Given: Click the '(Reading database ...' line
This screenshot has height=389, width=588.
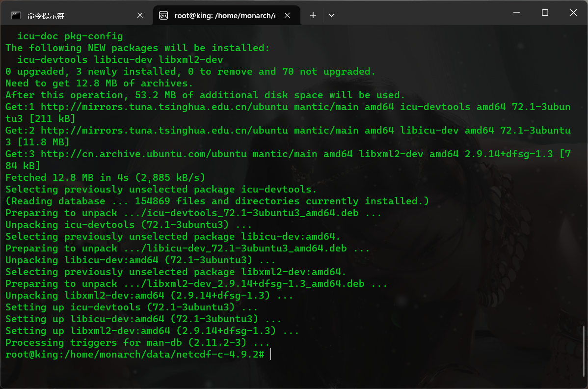Looking at the screenshot, I should [217, 201].
